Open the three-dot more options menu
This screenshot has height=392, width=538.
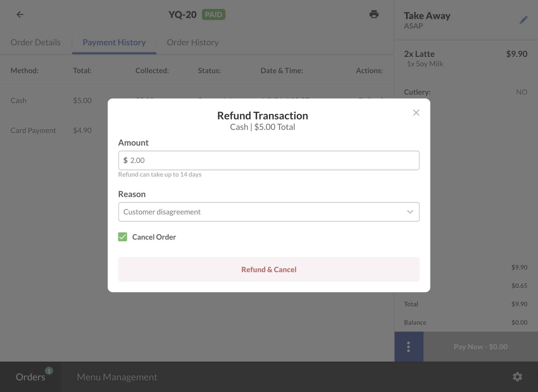click(x=408, y=347)
